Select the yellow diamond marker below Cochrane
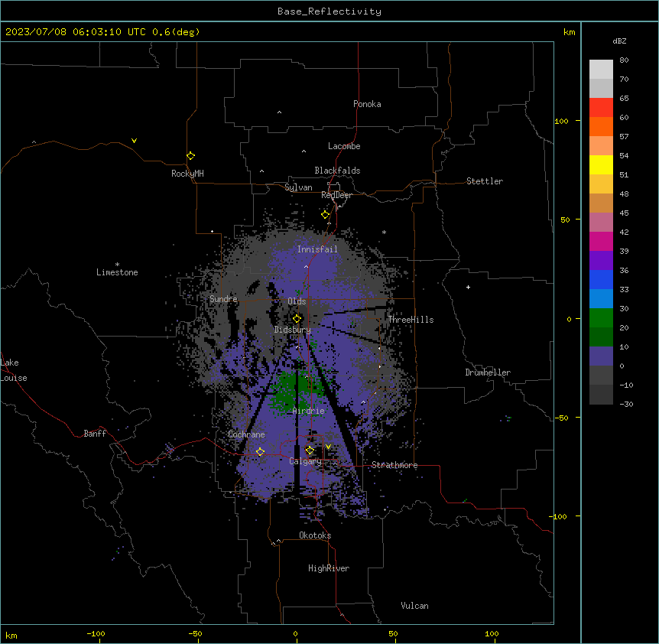The image size is (659, 644). pos(260,452)
